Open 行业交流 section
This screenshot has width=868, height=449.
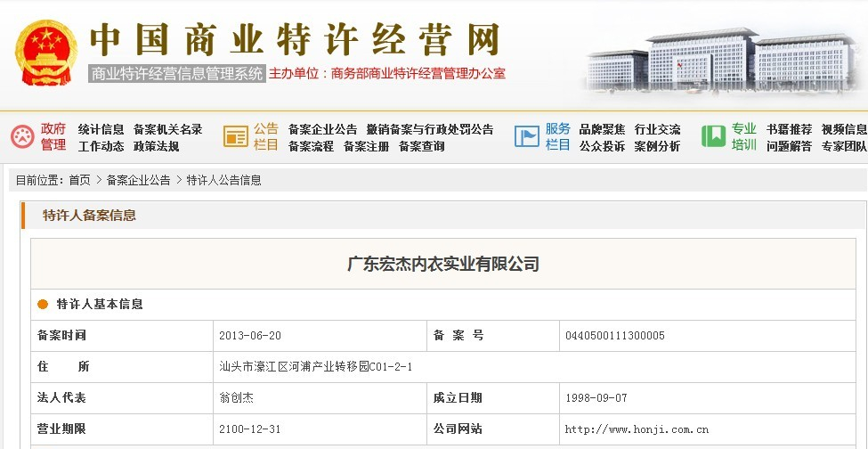(658, 129)
